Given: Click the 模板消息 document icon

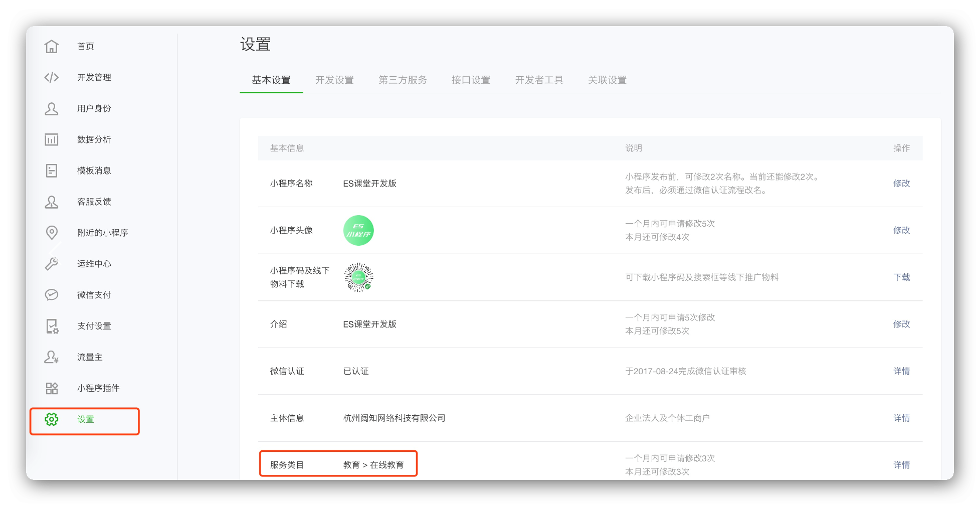Looking at the screenshot, I should click(x=52, y=171).
